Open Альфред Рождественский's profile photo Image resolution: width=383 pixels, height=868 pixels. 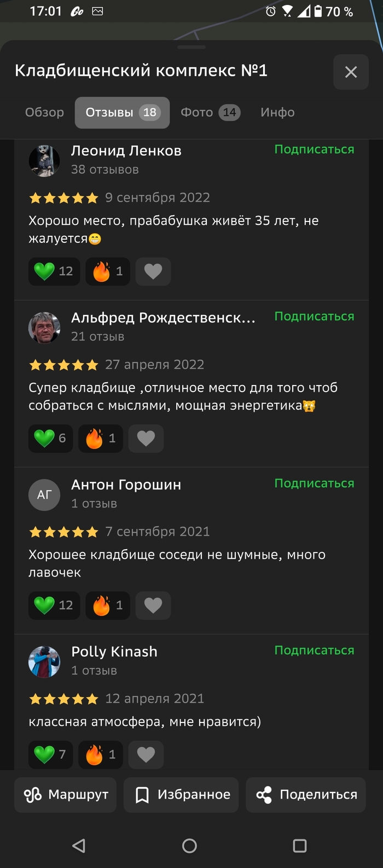tap(44, 328)
